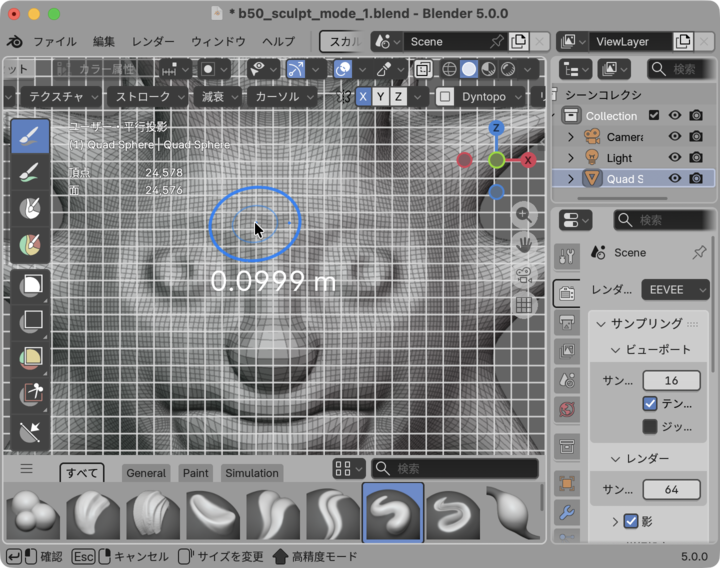
Task: Open the Output properties tab
Action: pos(567,322)
